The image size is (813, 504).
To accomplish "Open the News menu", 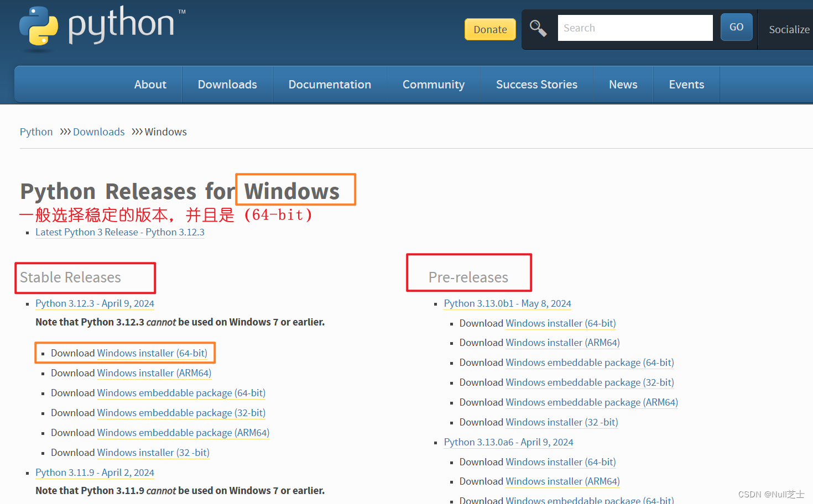I will 623,84.
